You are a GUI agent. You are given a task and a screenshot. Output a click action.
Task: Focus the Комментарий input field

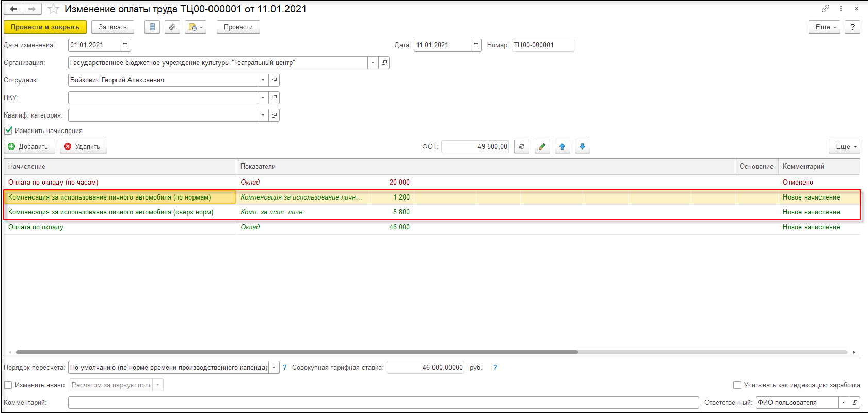tap(383, 402)
